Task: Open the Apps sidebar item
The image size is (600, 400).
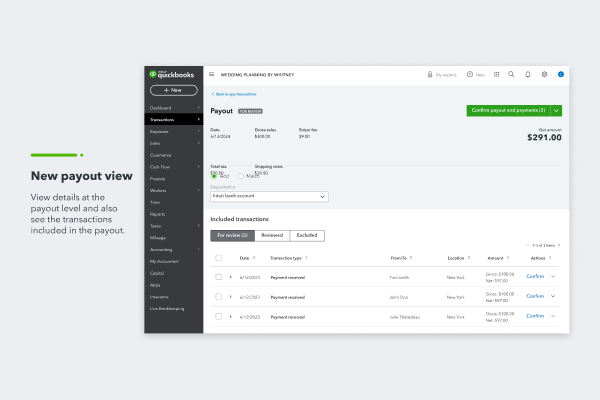Action: (x=174, y=285)
